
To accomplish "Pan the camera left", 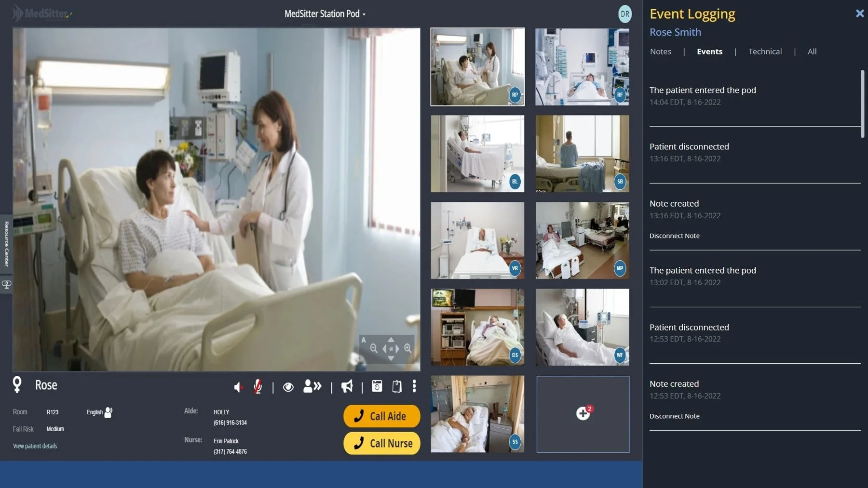I will 384,349.
